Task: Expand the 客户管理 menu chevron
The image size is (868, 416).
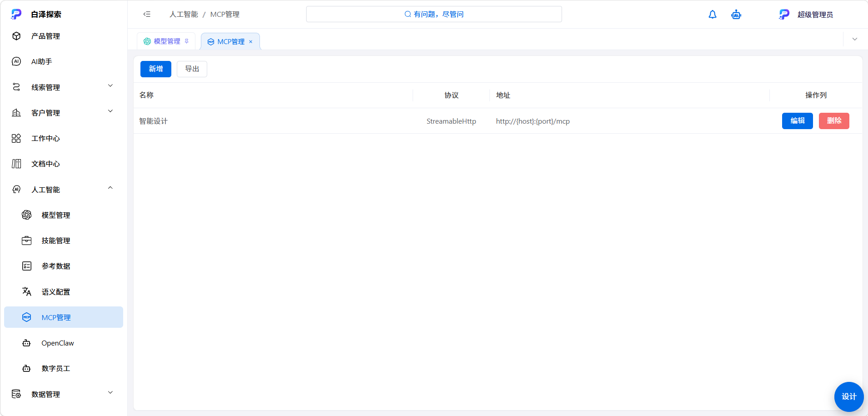Action: [110, 111]
